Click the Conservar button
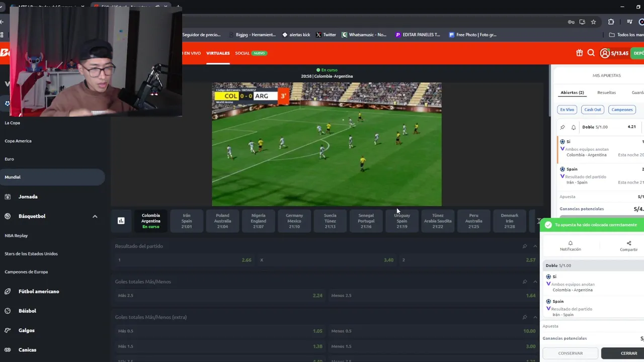The height and width of the screenshot is (362, 644). 571,353
